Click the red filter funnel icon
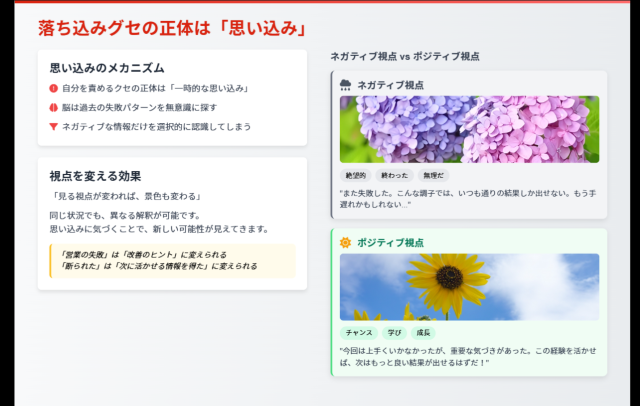Viewport: 640px width, 406px height. click(53, 126)
